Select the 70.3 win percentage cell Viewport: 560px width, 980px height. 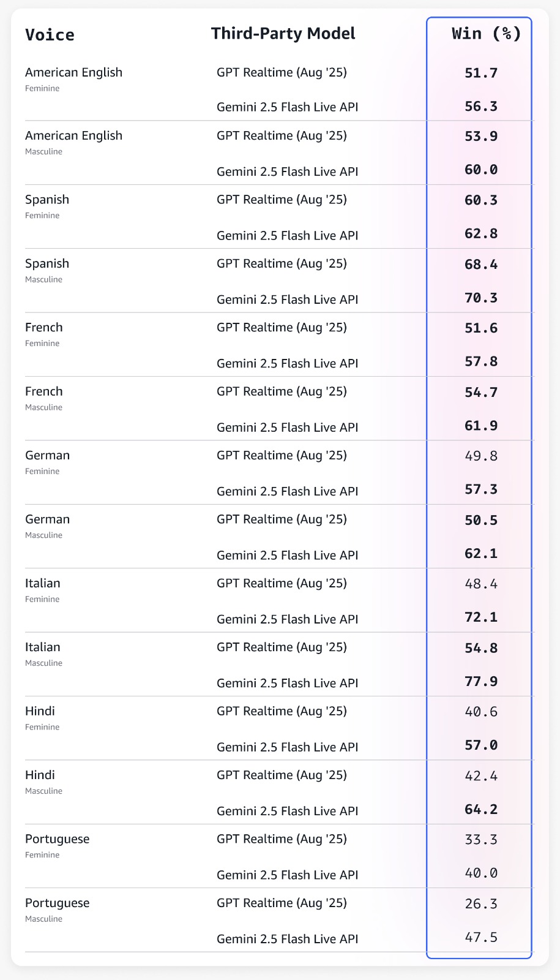coord(481,298)
